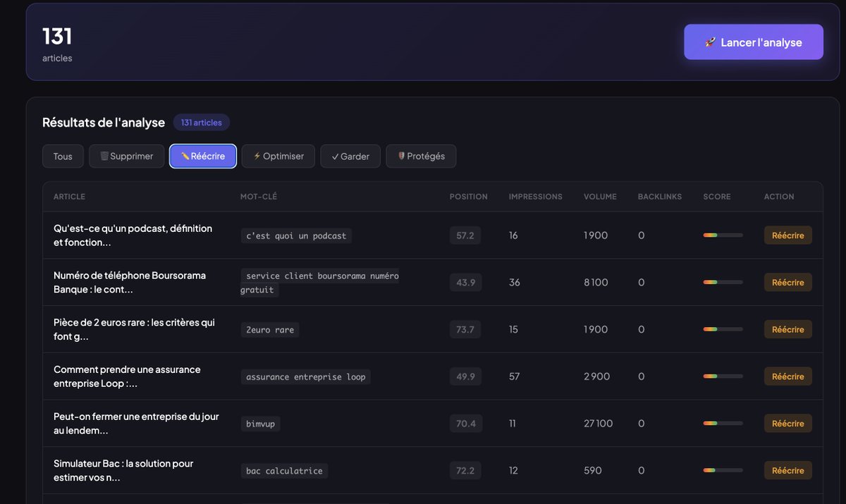Click Réécrire for the bimvup row
Screen dimensions: 846x504
[788, 424]
